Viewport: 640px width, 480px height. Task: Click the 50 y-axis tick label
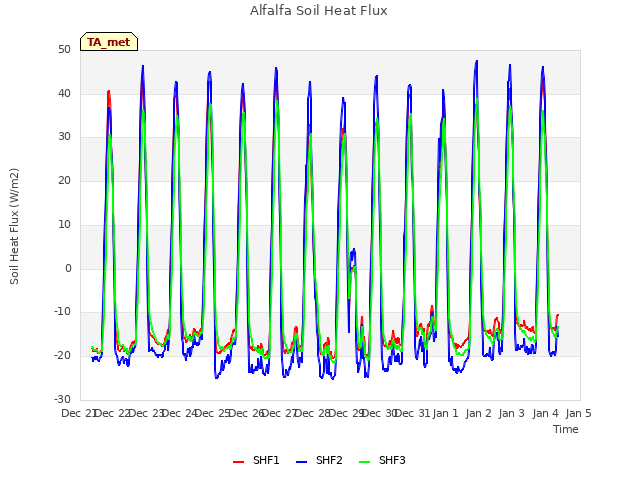pos(64,49)
